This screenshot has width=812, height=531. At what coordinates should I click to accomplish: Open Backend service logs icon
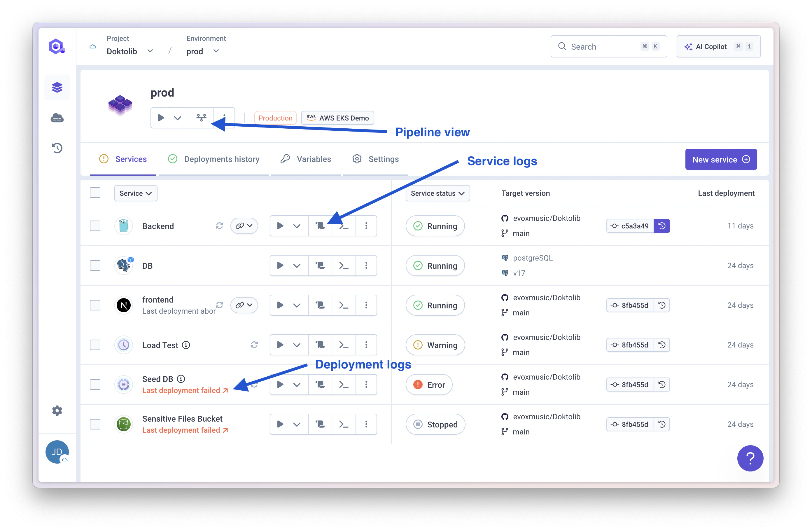pyautogui.click(x=320, y=226)
